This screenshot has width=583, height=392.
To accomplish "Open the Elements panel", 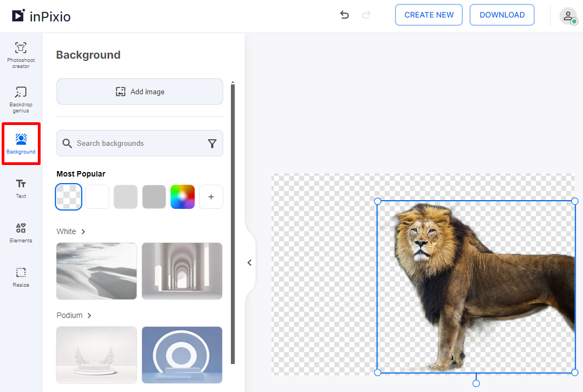I will 21,232.
